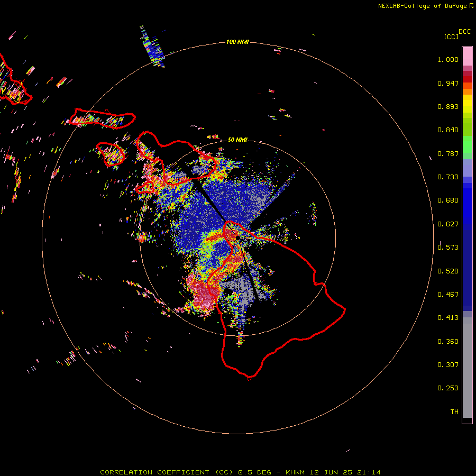Select the 0.733 scale value

[x=448, y=177]
